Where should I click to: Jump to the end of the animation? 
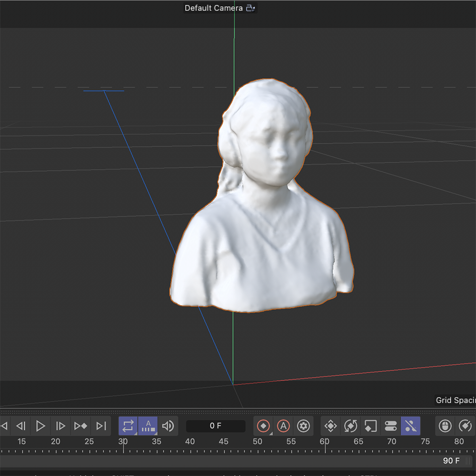(100, 426)
